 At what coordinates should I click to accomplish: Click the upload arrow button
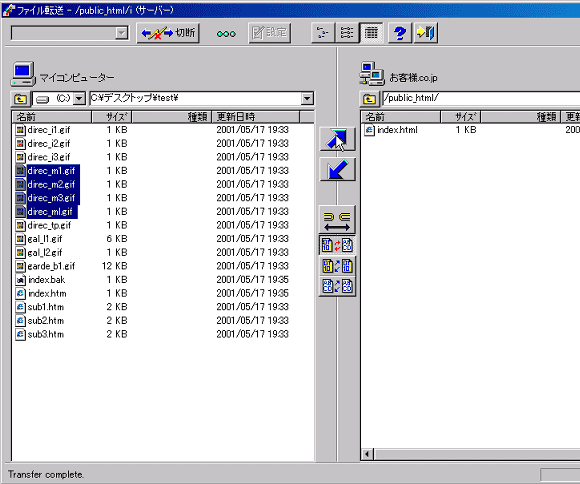(337, 139)
